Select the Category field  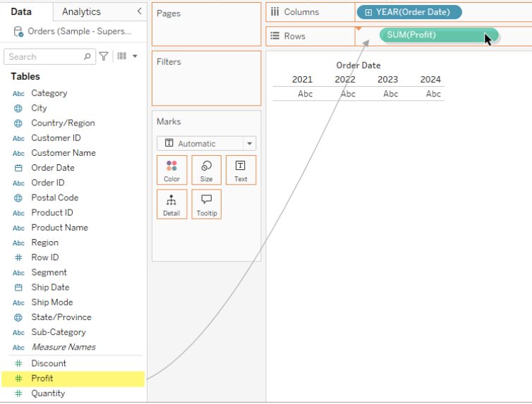pyautogui.click(x=49, y=93)
